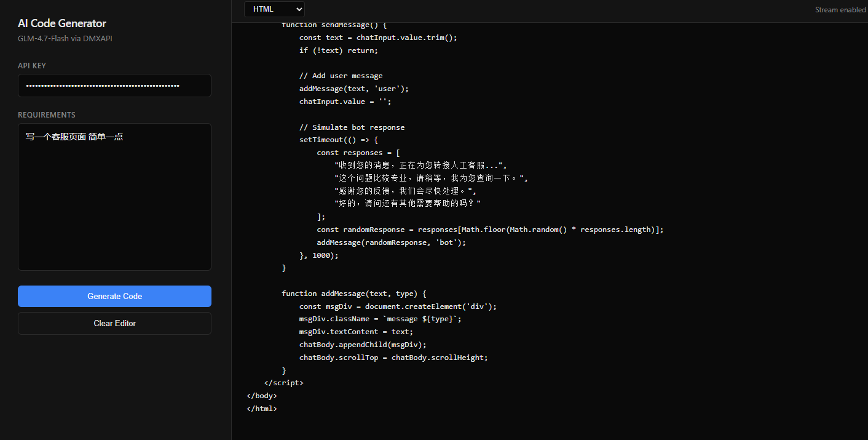
Task: Click the "addMessage(text, 'user');" line
Action: [x=354, y=89]
